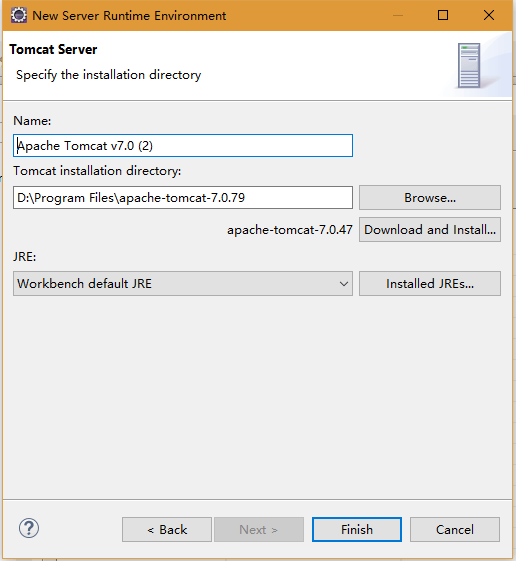
Task: Focus the Name text field
Action: [x=183, y=146]
